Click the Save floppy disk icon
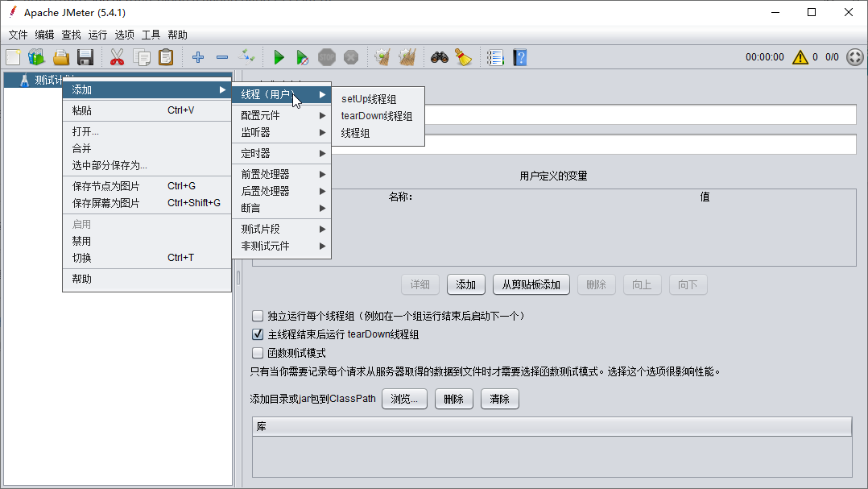Screen dimensions: 868x489 pos(85,57)
